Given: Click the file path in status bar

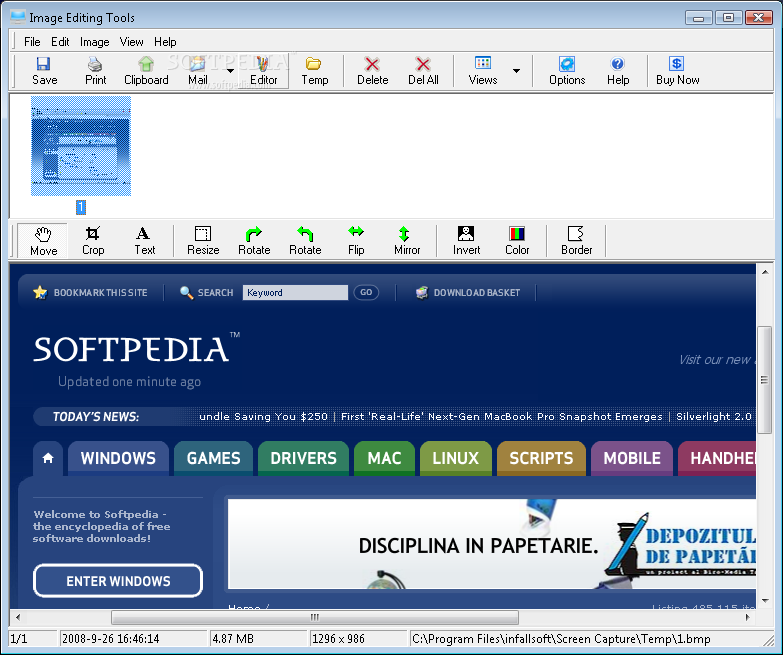Looking at the screenshot, I should (x=561, y=639).
